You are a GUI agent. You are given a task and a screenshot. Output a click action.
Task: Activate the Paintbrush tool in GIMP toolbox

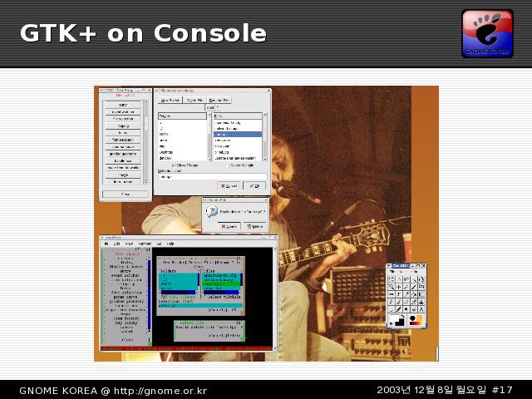(x=399, y=302)
